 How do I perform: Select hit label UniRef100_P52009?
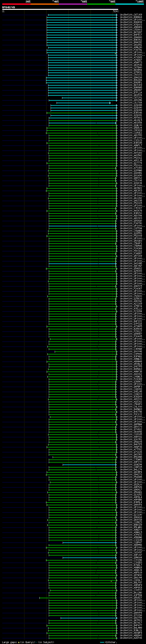(131, 236)
